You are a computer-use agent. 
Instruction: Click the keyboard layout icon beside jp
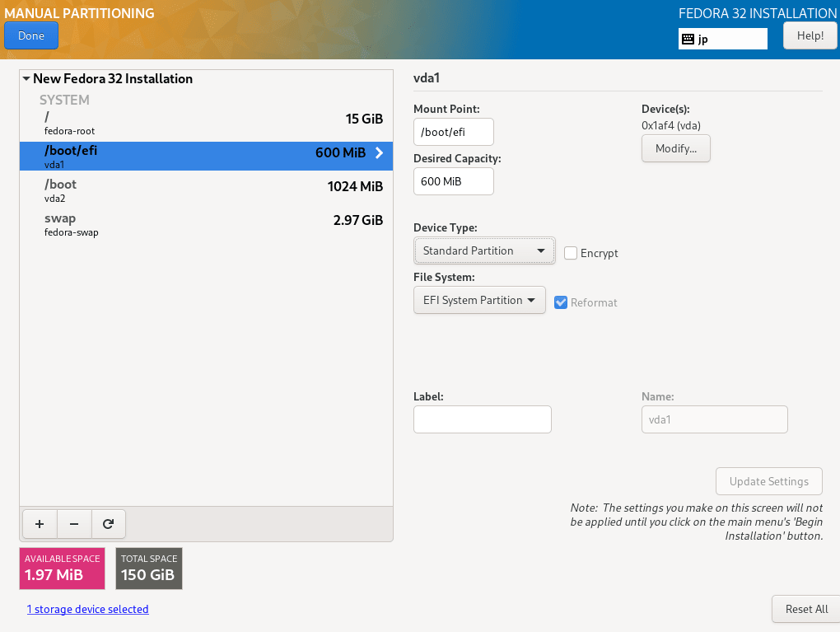[688, 39]
